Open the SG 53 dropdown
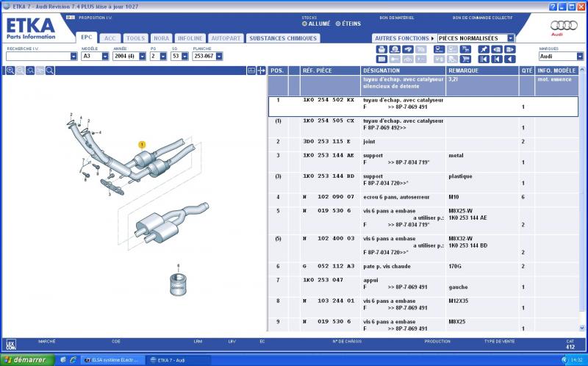Screen dimensions: 588x366 click(x=184, y=57)
